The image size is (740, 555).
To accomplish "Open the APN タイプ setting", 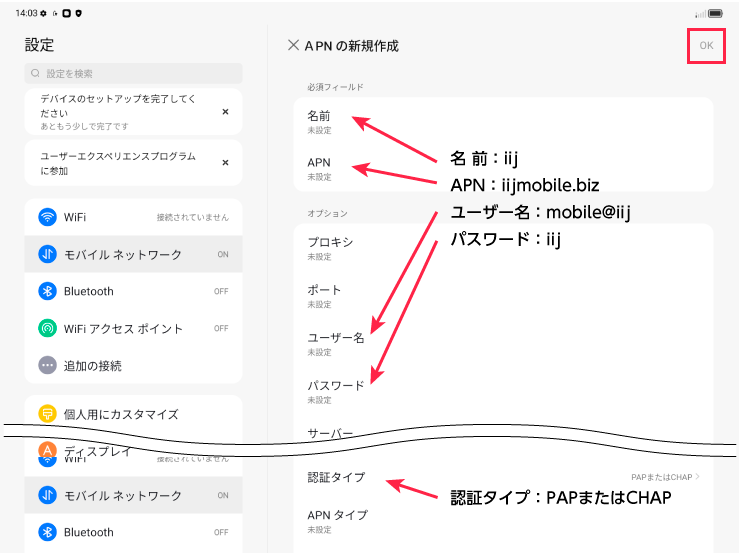I will coord(503,521).
